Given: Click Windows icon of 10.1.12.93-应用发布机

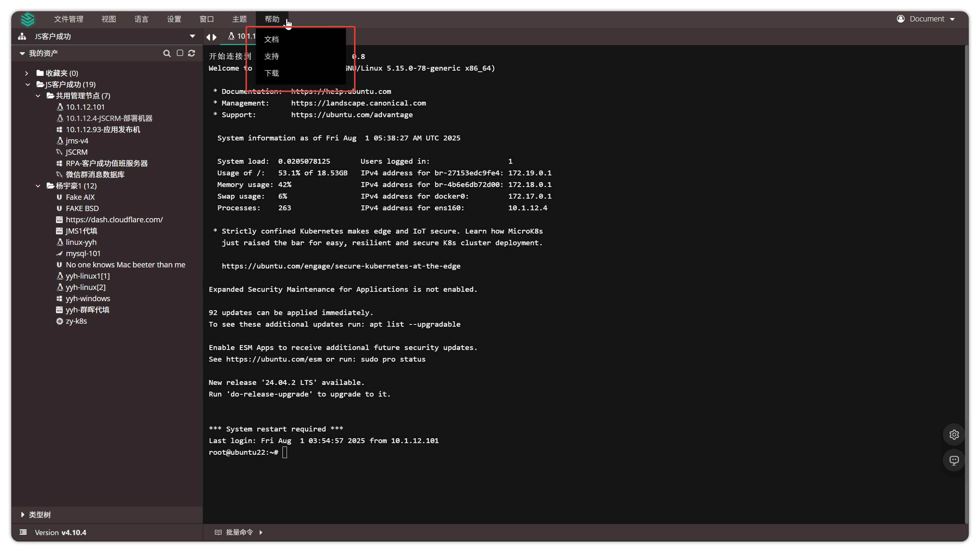Looking at the screenshot, I should pos(59,129).
